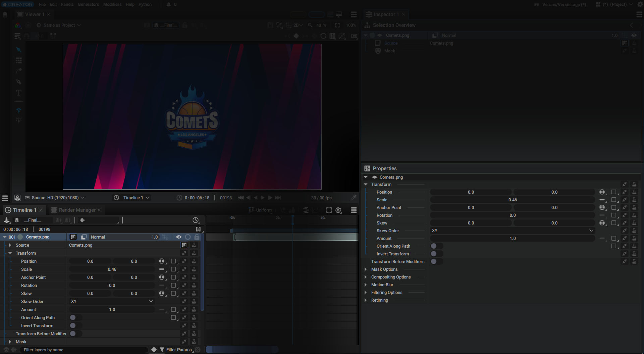Viewport: 644px width, 354px height.
Task: Click the timeline clock icon
Action: coord(196,220)
